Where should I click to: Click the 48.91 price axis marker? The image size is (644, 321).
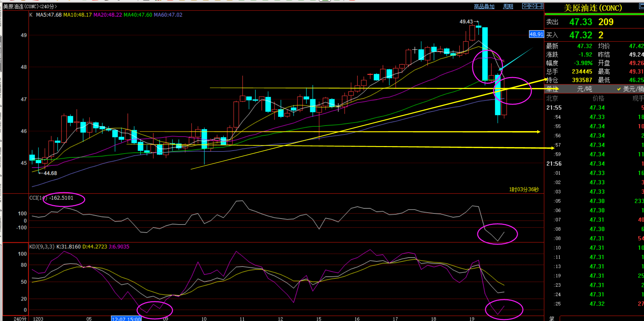pyautogui.click(x=536, y=34)
